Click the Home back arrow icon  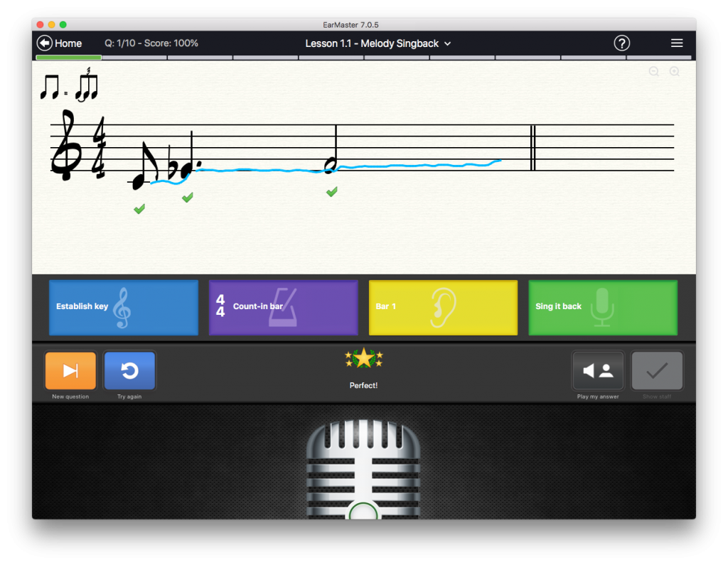45,43
